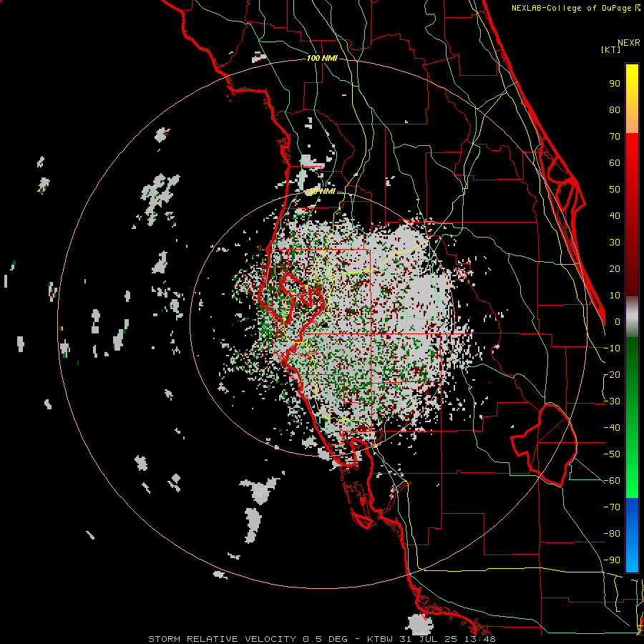Select the positive 20 value on velocity scale
Viewport: 644px width, 644px height.
click(615, 268)
